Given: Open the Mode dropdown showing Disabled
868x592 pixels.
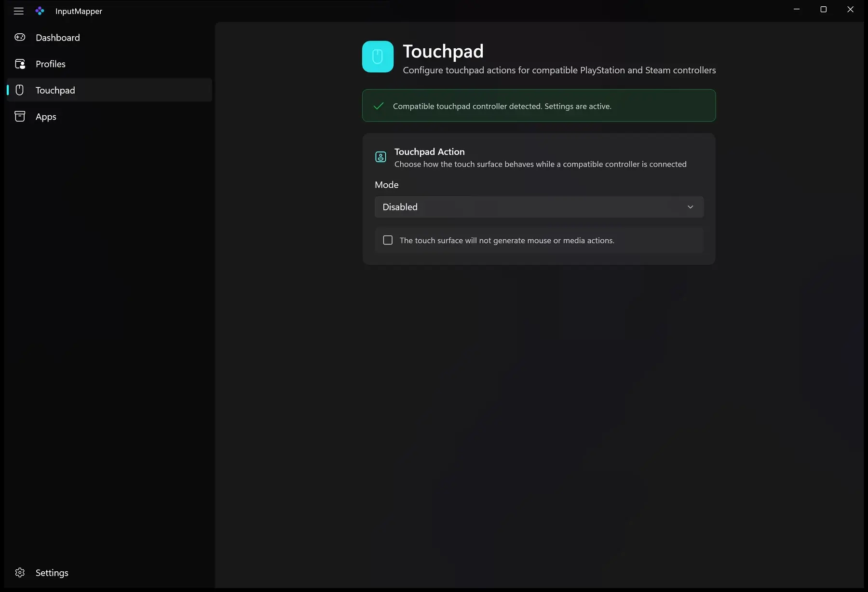Looking at the screenshot, I should coord(539,207).
